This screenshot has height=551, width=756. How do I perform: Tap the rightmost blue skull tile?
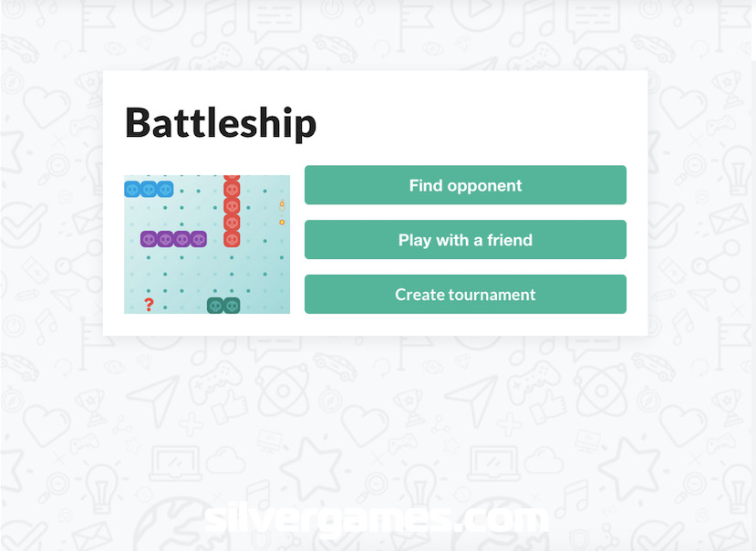click(x=165, y=189)
